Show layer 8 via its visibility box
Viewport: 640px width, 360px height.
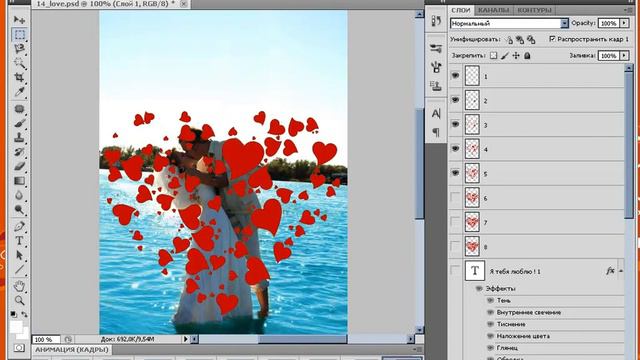[x=455, y=247]
